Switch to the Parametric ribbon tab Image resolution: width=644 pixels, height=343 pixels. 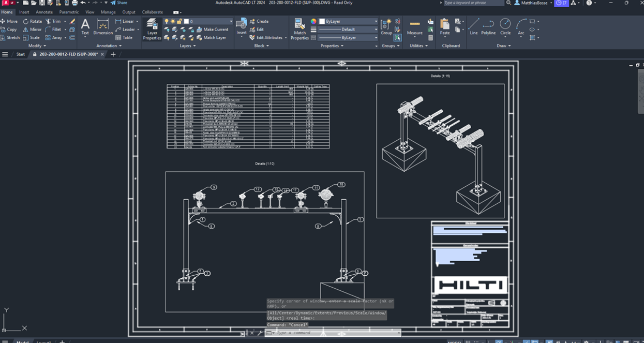[x=69, y=12]
